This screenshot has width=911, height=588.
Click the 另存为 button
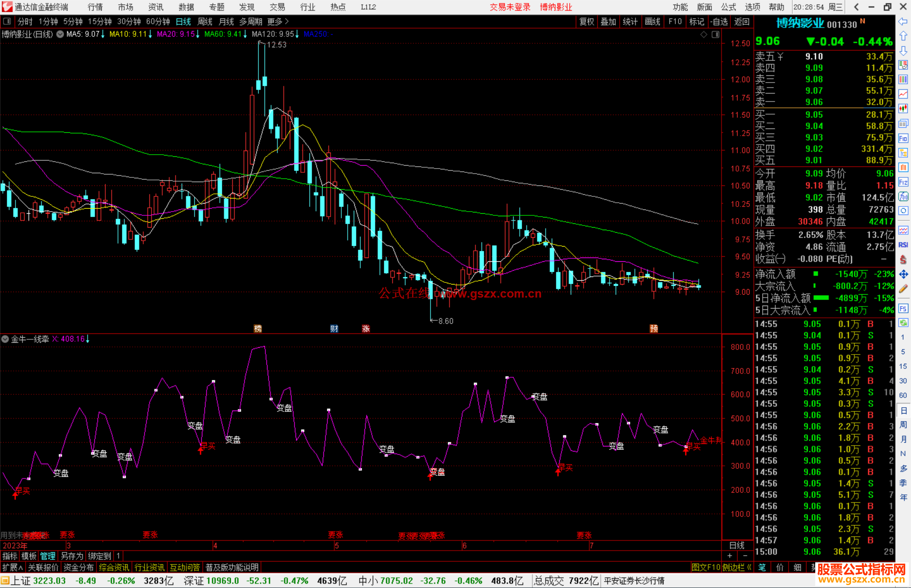(x=72, y=556)
